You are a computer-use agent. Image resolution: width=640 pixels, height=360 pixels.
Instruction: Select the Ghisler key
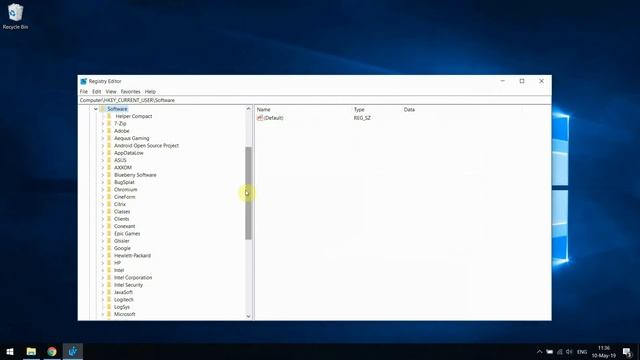point(122,241)
